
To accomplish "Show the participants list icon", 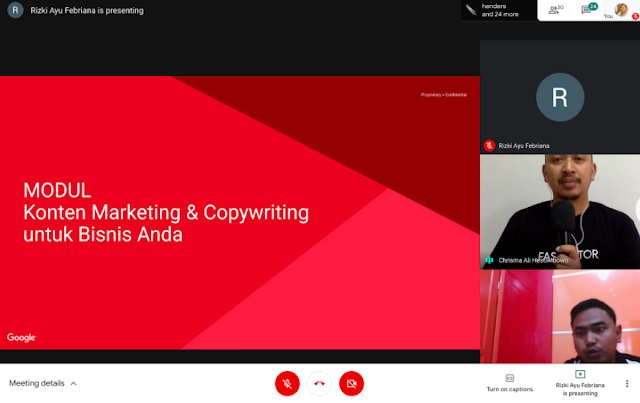I will click(556, 10).
